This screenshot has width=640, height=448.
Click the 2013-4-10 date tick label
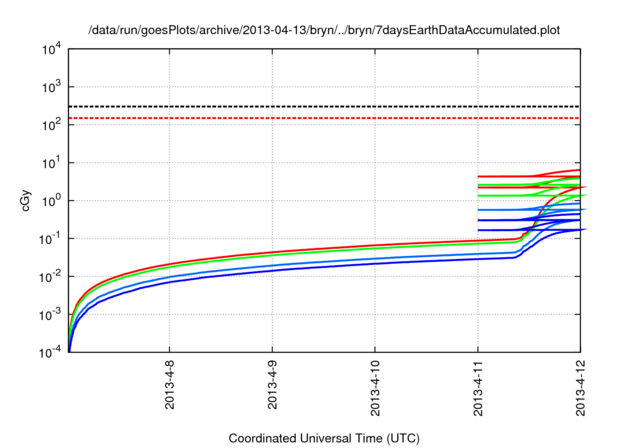tap(375, 388)
